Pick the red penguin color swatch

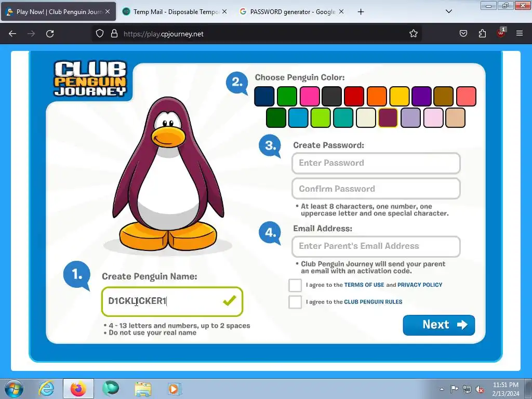pos(354,96)
